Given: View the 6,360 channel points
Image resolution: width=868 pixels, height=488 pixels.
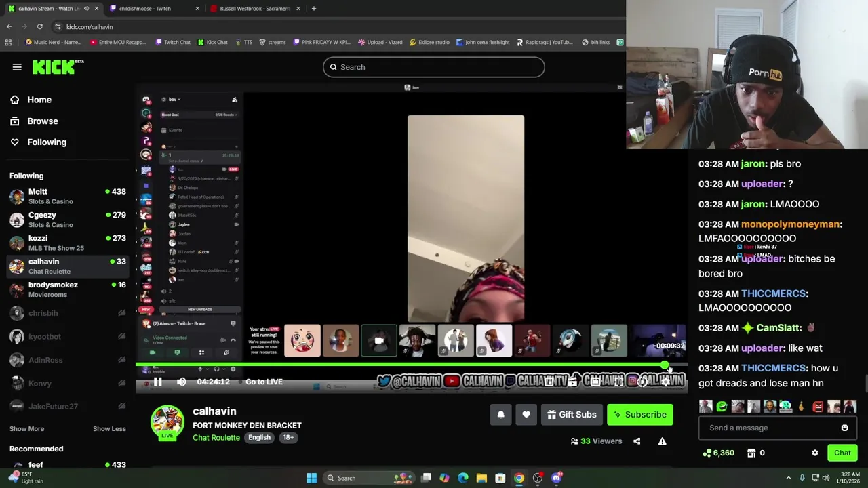Looking at the screenshot, I should click(719, 453).
